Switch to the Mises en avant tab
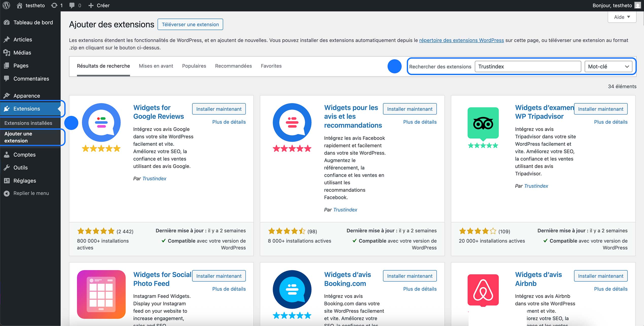644x326 pixels. click(x=156, y=66)
